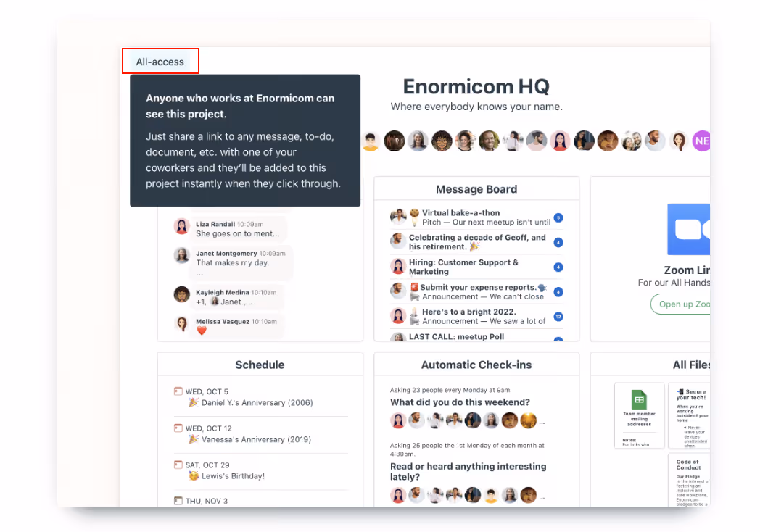Open the All Files card header
760x532 pixels.
691,365
